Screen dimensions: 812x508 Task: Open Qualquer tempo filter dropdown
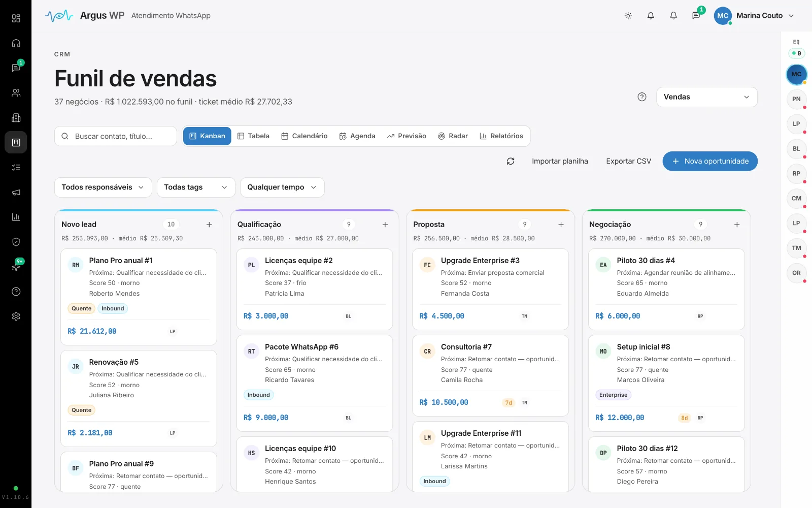coord(282,187)
